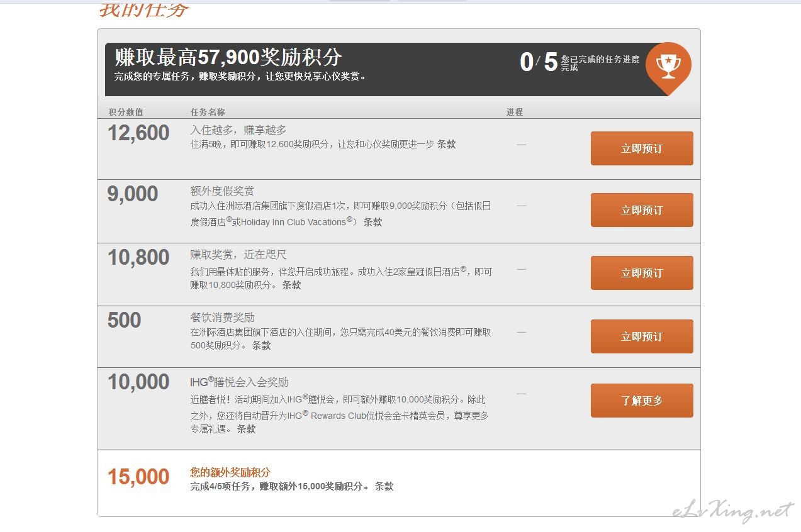
Task: Click the 任务名称 column header
Action: click(x=208, y=112)
